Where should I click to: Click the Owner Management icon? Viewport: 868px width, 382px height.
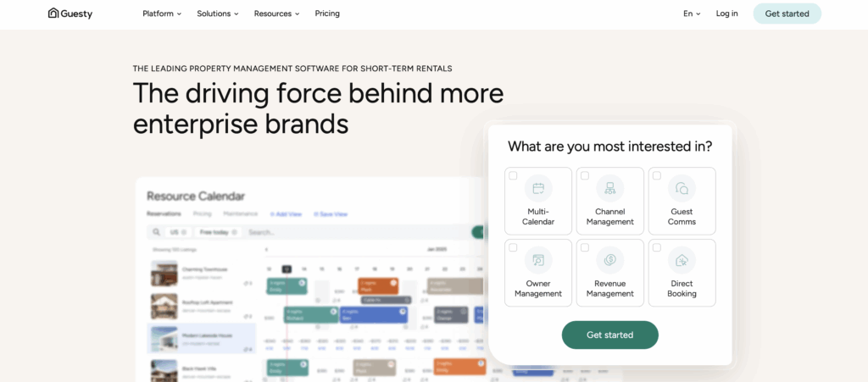[x=538, y=260]
